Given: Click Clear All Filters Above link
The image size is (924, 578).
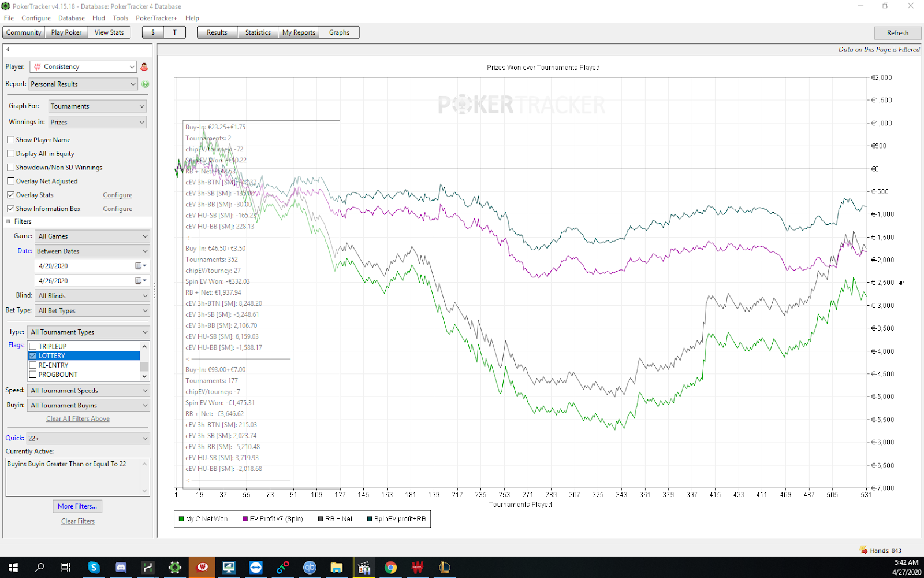Looking at the screenshot, I should (78, 419).
